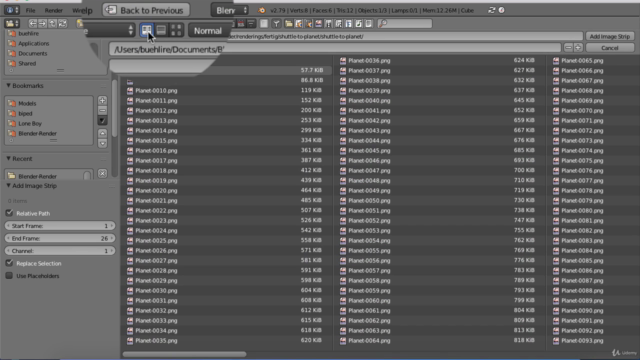
Task: Filter to show text files
Action: point(369,24)
